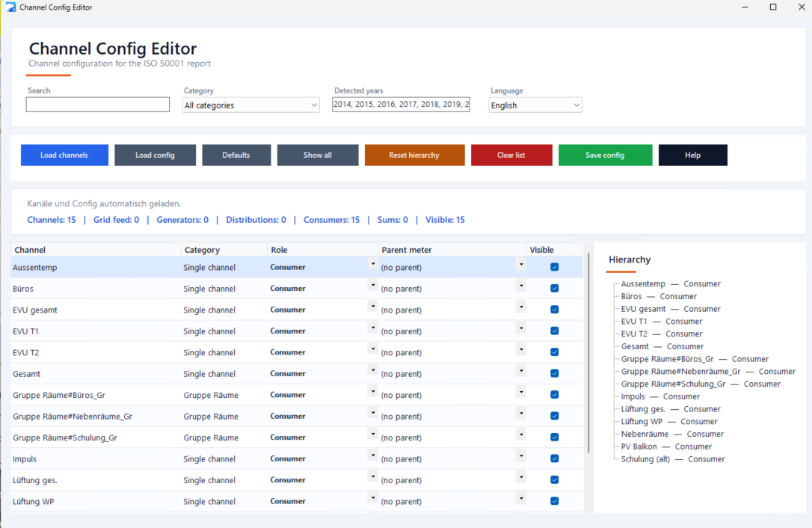Click the Role column header
Screen dimensions: 812x528
tap(322, 250)
